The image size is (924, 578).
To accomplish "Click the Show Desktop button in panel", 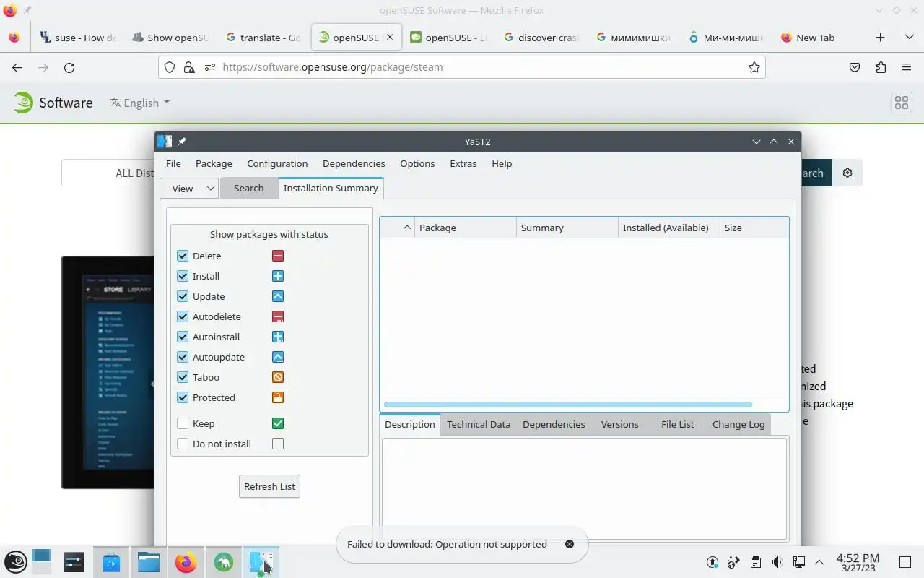I will (x=905, y=562).
